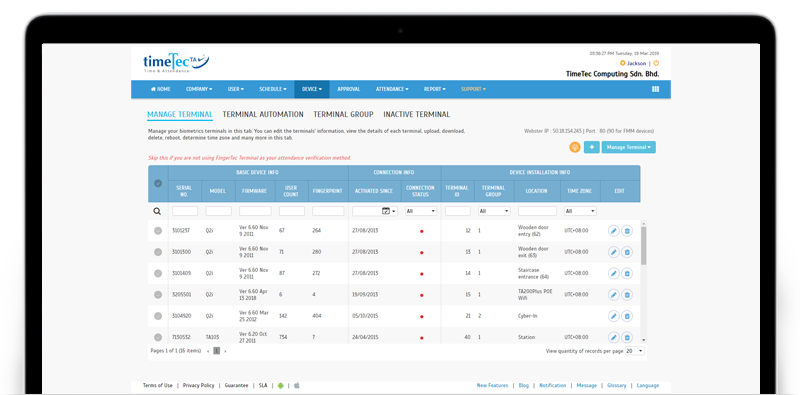Click the plus add terminal button
The height and width of the screenshot is (395, 800).
coord(592,147)
